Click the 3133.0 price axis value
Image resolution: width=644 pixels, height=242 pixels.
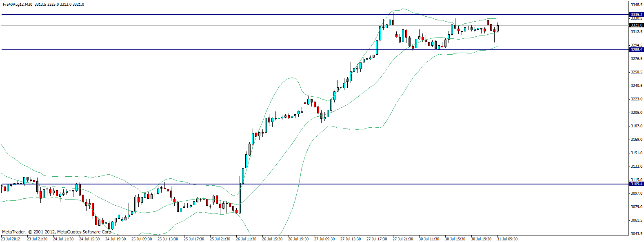tap(637, 167)
